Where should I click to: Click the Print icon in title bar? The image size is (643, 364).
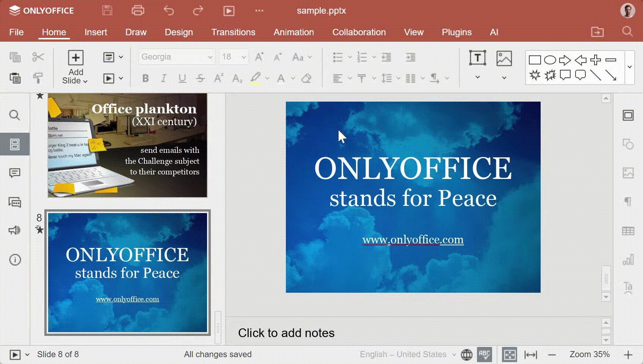click(x=138, y=11)
